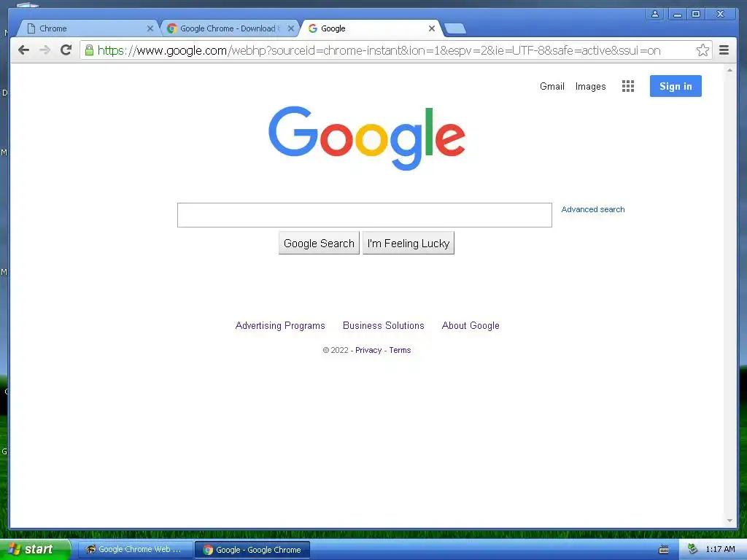Close the Google tab

tap(432, 28)
